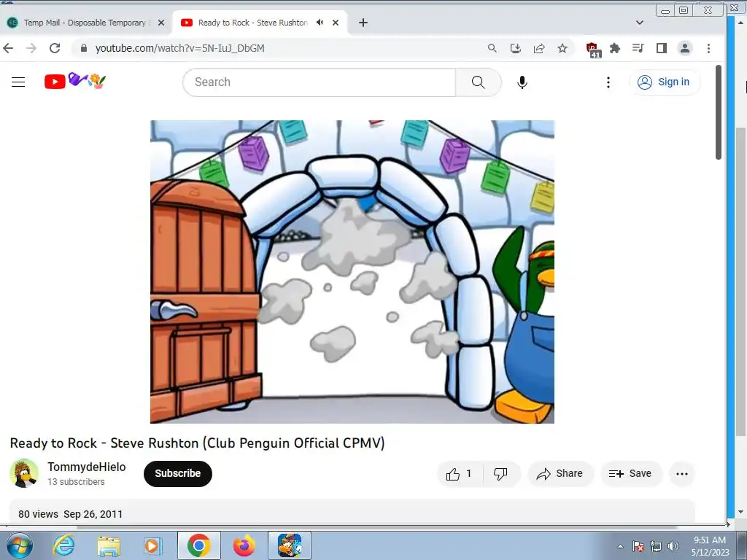Screen dimensions: 747x560
Task: Open the TommydeHielo channel name link
Action: tap(87, 467)
